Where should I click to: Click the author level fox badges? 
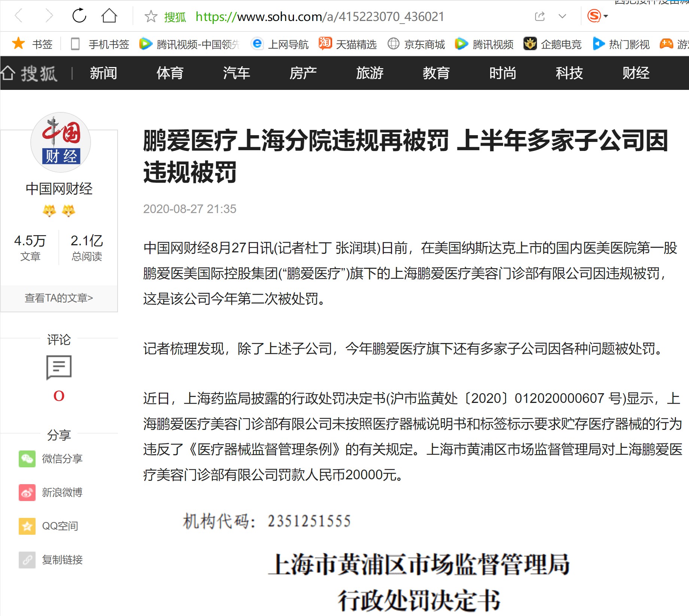point(59,211)
